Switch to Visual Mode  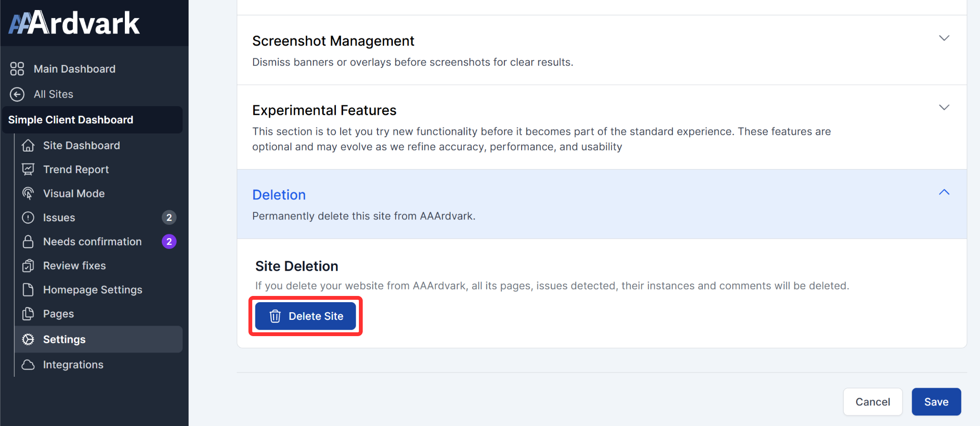(x=74, y=194)
